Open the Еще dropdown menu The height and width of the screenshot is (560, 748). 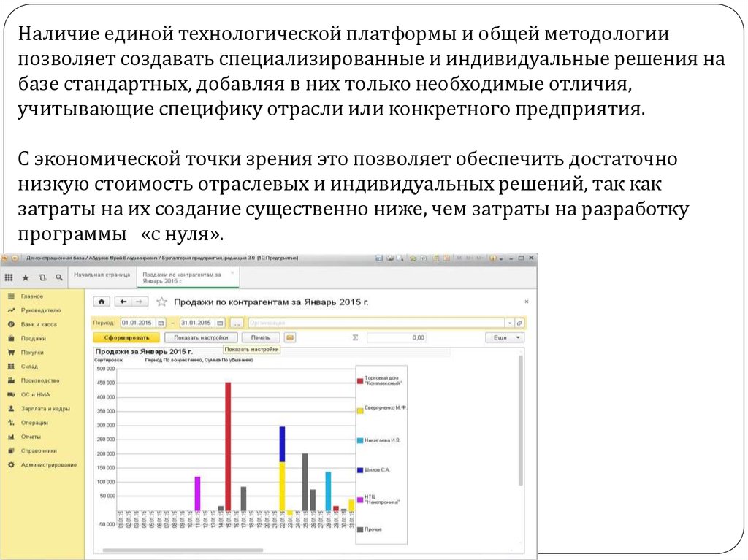(x=505, y=338)
